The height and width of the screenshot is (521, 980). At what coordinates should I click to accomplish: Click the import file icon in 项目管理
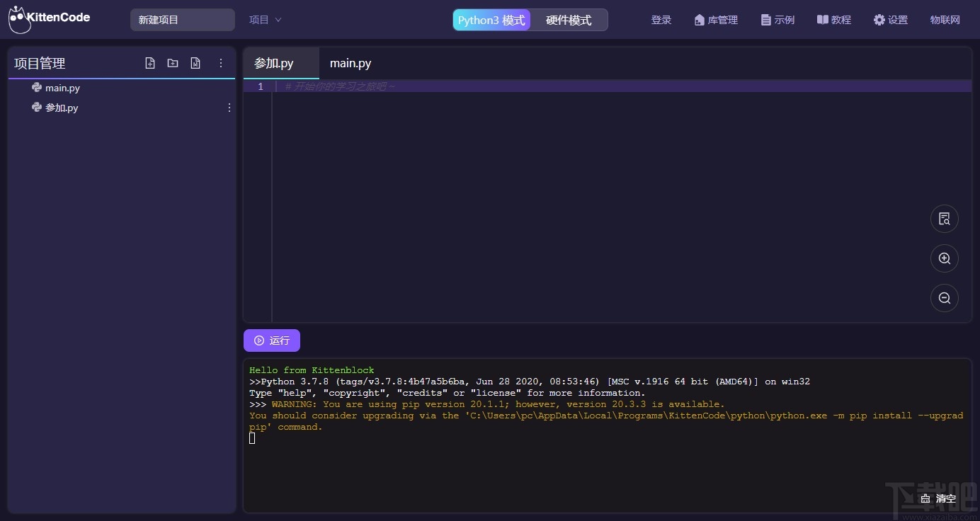point(195,63)
